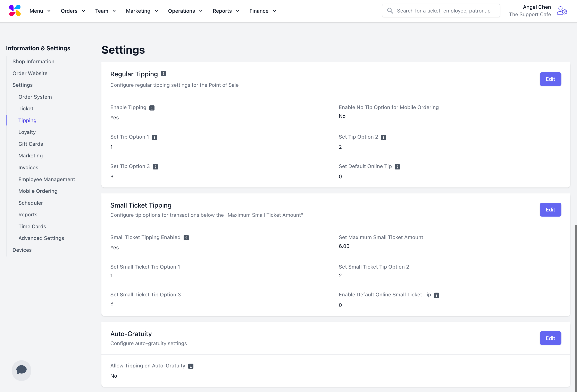
Task: Click the user account settings icon
Action: (x=562, y=11)
